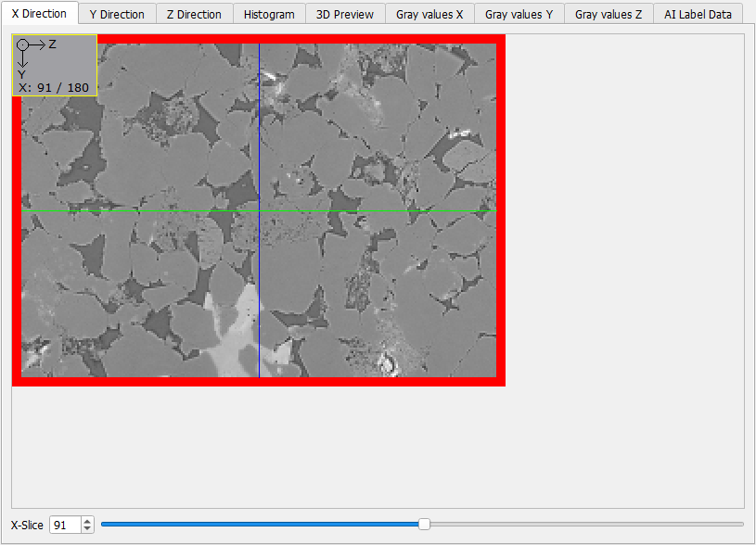Image resolution: width=756 pixels, height=545 pixels.
Task: Click the X-Slice slider handle
Action: click(424, 524)
